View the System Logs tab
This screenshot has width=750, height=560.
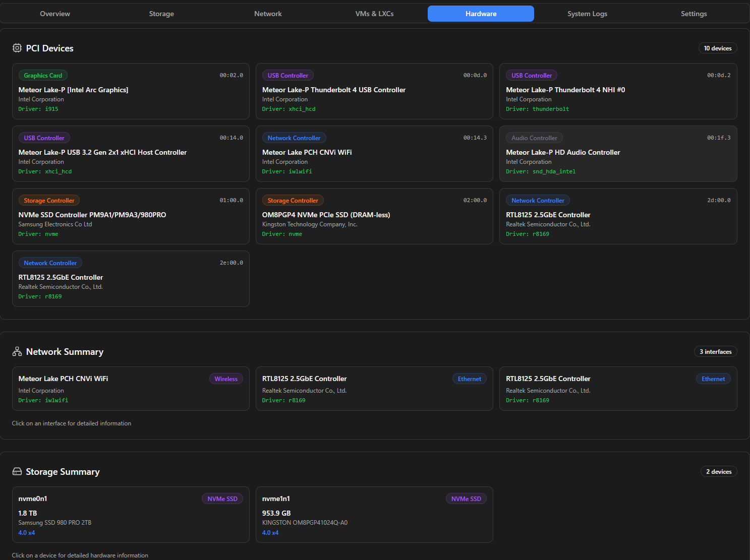click(587, 14)
